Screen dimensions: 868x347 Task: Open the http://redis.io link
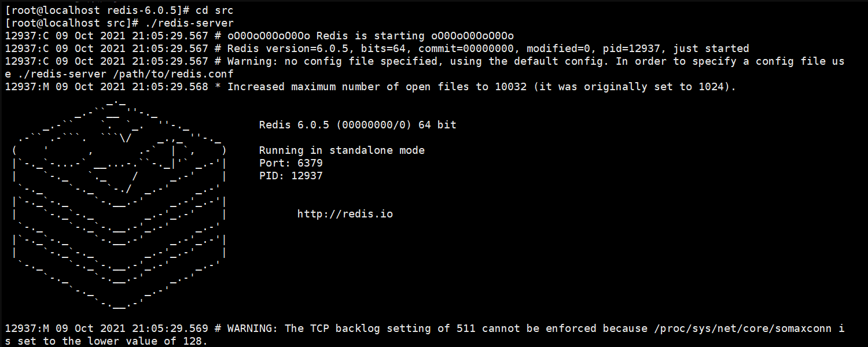[x=345, y=214]
